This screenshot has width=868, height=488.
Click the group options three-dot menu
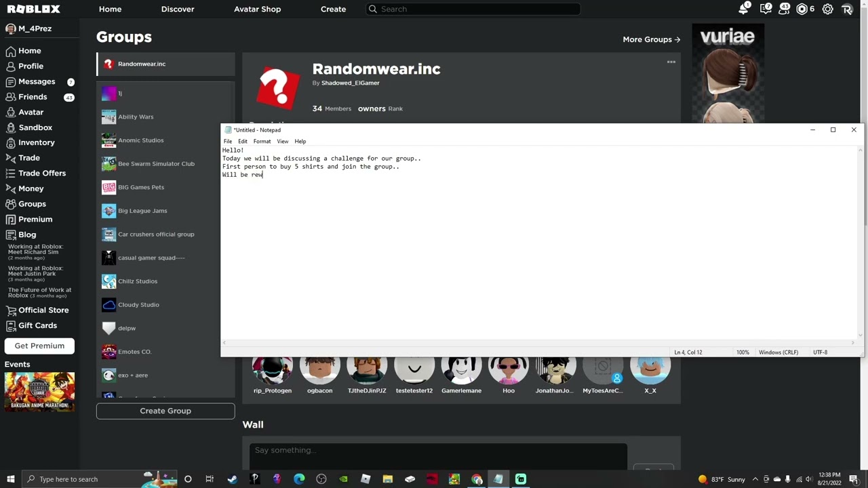coord(671,62)
